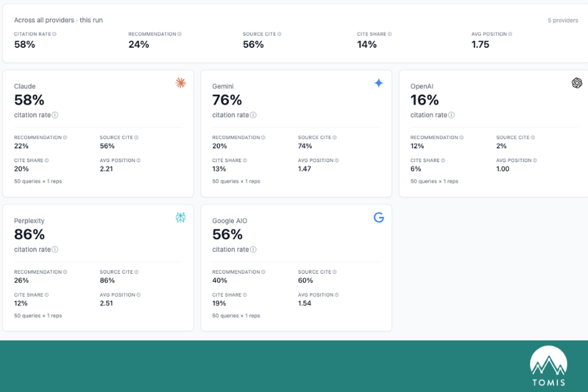Viewport: 588px width, 392px height.
Task: Click overall recommendation value 24%
Action: tap(139, 44)
